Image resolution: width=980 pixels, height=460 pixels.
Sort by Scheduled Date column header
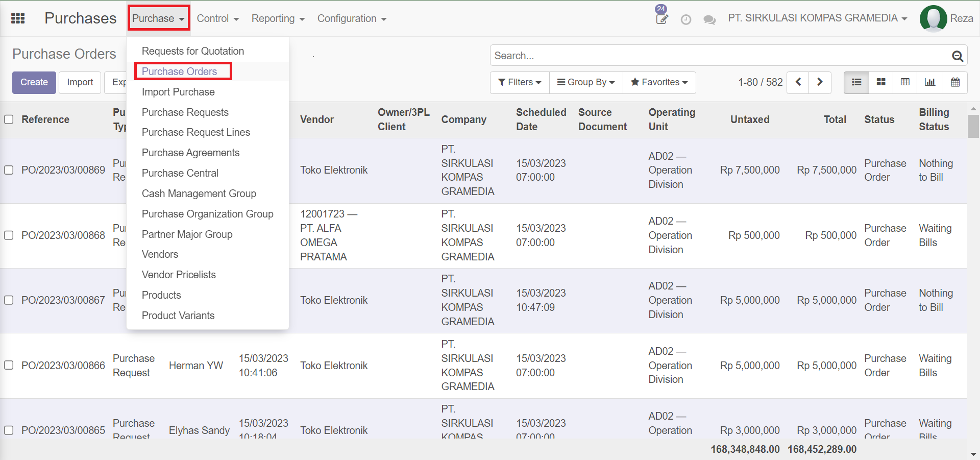pos(541,119)
